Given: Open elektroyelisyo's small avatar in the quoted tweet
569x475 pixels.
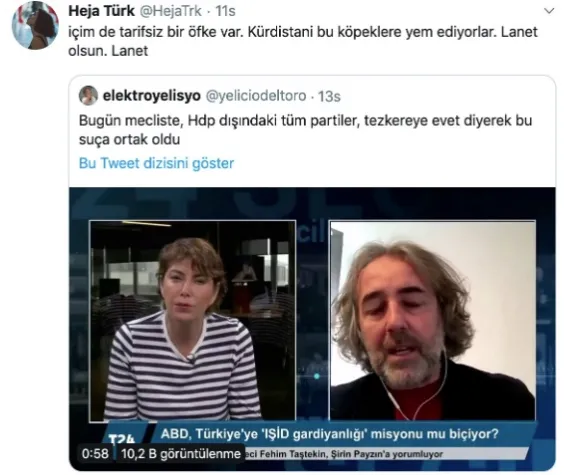Looking at the screenshot, I should (x=88, y=95).
